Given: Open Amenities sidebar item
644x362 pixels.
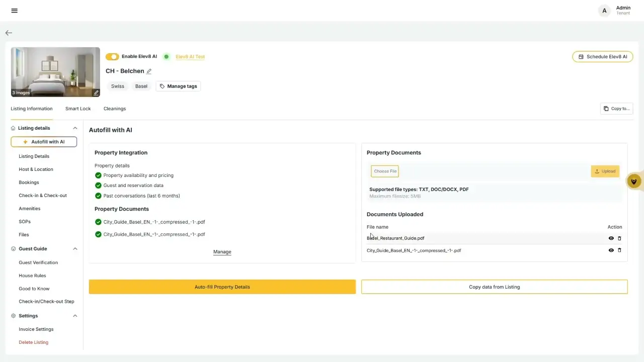Looking at the screenshot, I should [30, 209].
